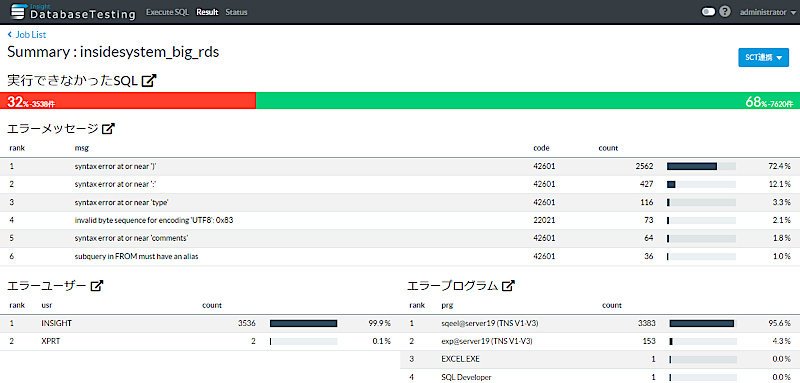The width and height of the screenshot is (800, 383).
Task: Open external link next to 実行できなかったSQL
Action: pyautogui.click(x=149, y=80)
